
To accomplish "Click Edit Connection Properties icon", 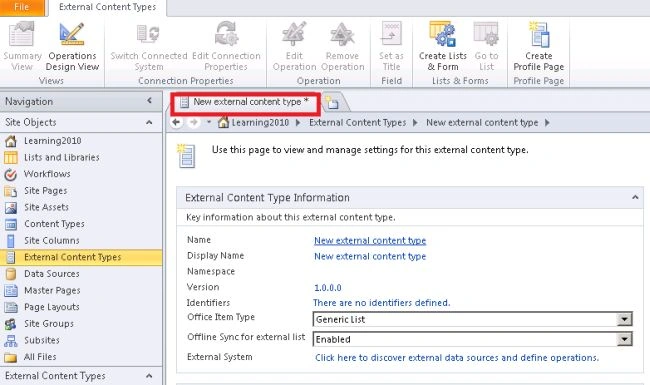I will [226, 34].
